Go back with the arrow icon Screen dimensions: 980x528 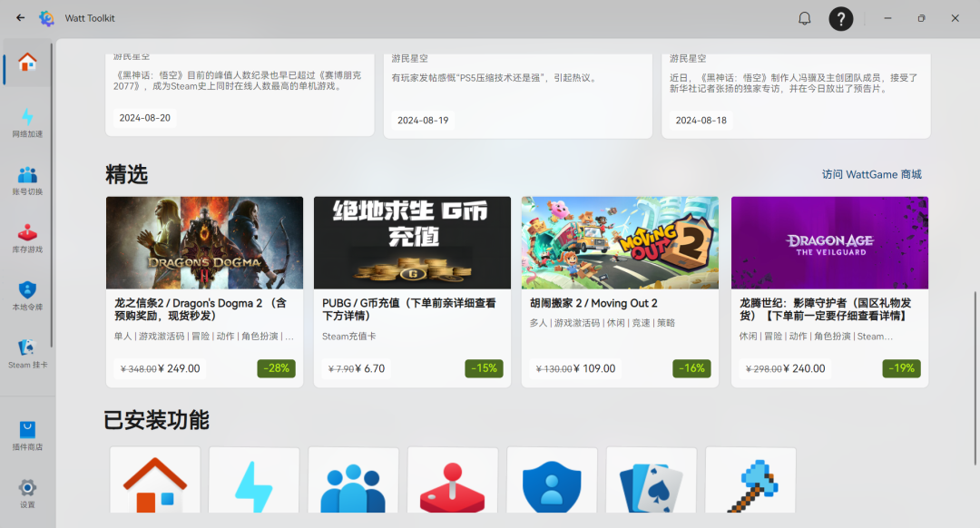(21, 17)
